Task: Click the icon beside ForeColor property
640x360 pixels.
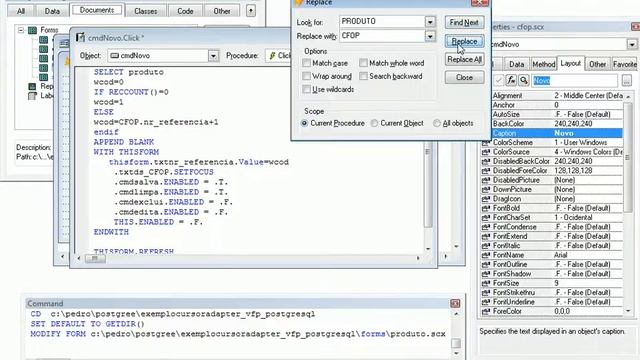Action: click(486, 311)
